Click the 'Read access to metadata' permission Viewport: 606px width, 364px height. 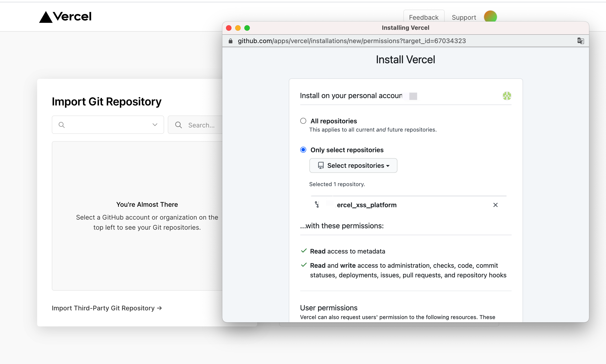tap(347, 251)
